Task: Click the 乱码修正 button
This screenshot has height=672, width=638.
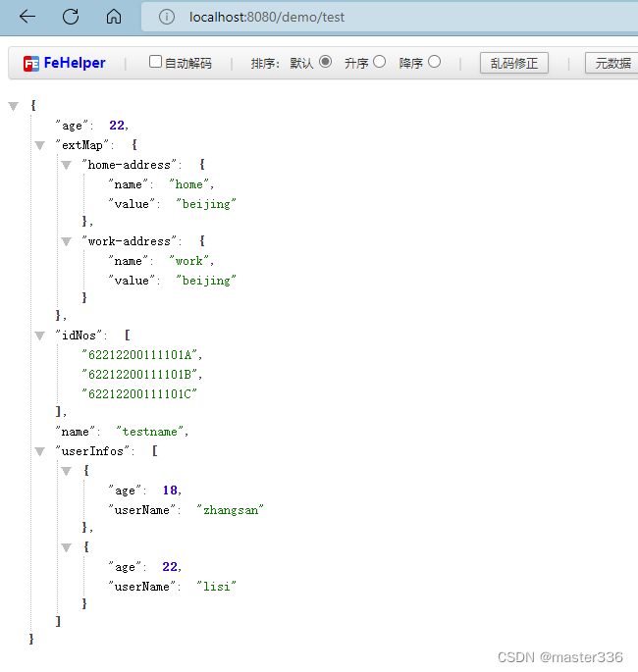Action: coord(514,63)
